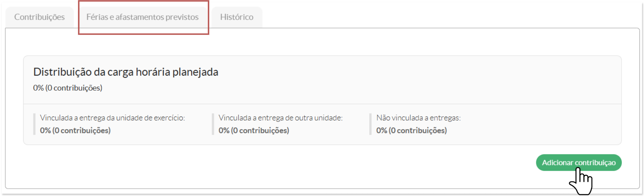Click the Não vinculada a entregas label
The width and height of the screenshot is (644, 196).
tap(418, 118)
